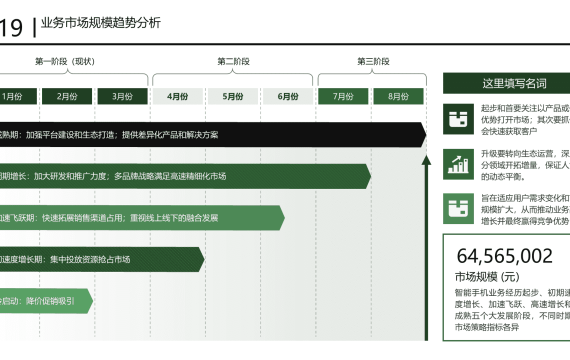This screenshot has width=570, height=360.
Task: Click the light green box icon beside 旨在适应用户需求
Action: pyautogui.click(x=458, y=208)
